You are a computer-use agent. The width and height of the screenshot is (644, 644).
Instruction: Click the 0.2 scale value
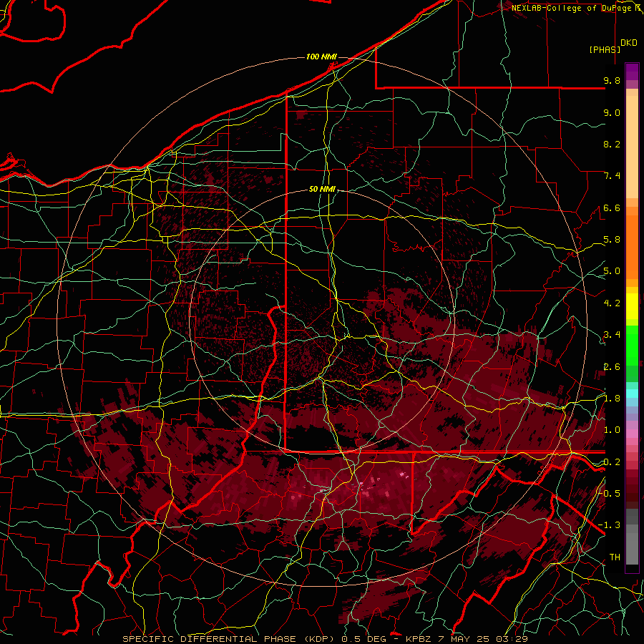click(x=612, y=462)
